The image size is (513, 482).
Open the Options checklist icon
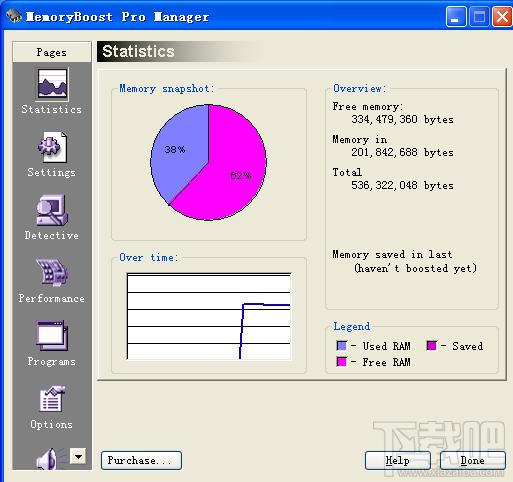click(52, 399)
